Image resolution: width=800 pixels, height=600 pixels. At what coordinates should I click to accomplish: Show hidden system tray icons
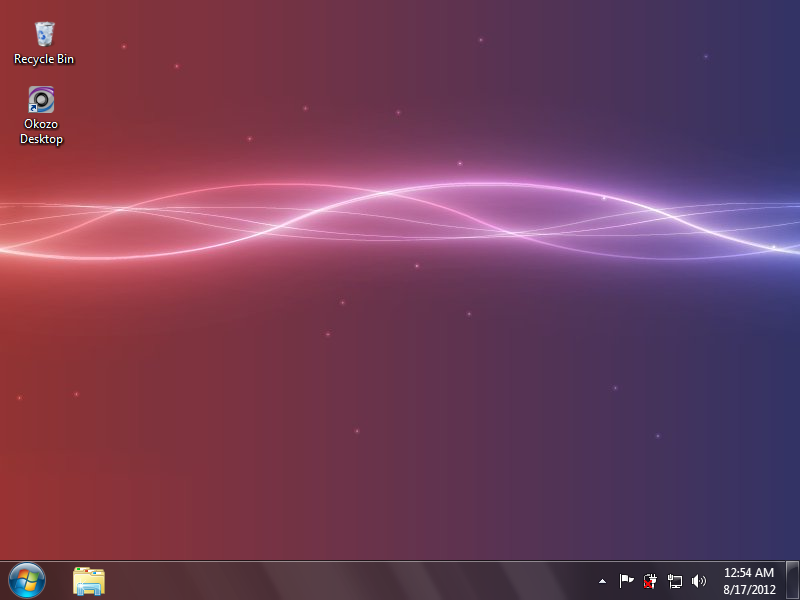pyautogui.click(x=603, y=581)
